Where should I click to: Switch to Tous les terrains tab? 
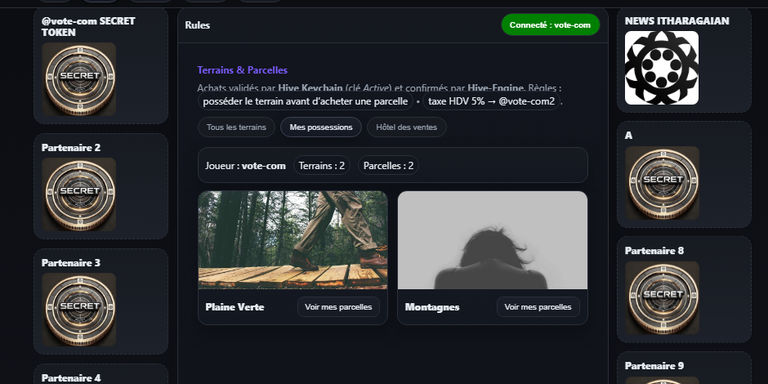(x=236, y=127)
